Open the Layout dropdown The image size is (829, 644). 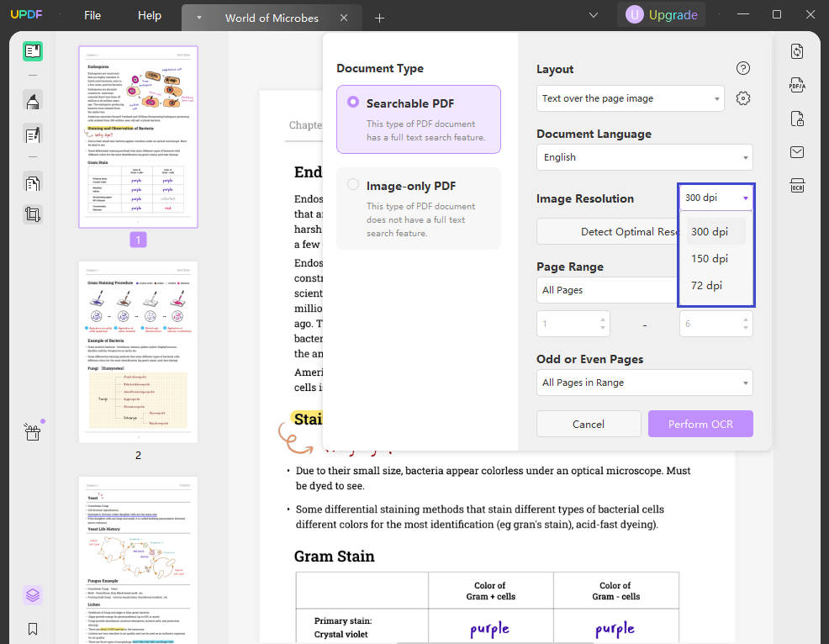pyautogui.click(x=629, y=98)
